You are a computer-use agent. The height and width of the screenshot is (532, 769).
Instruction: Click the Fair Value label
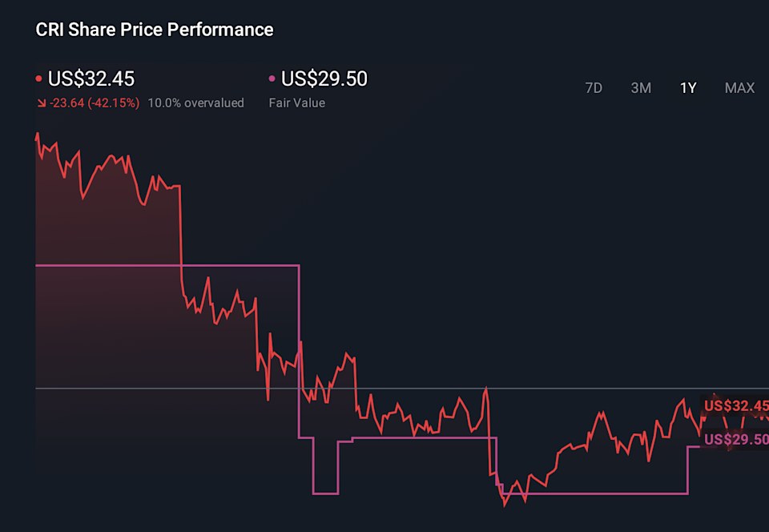[296, 103]
